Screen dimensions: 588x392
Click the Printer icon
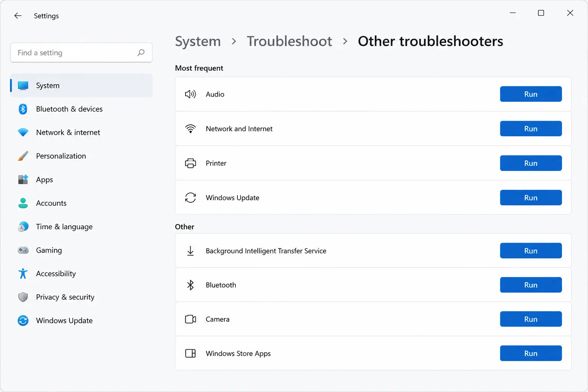190,163
